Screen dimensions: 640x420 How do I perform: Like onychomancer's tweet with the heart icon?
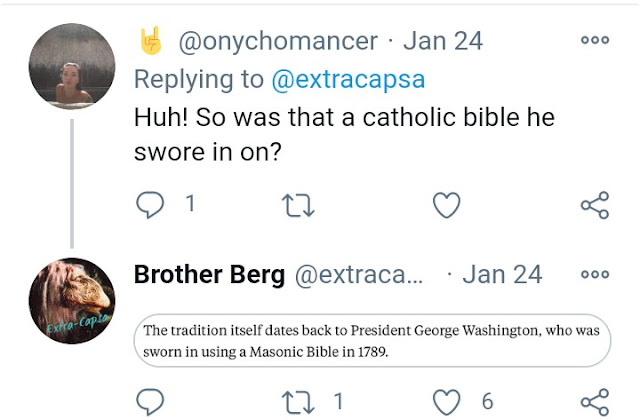click(447, 205)
